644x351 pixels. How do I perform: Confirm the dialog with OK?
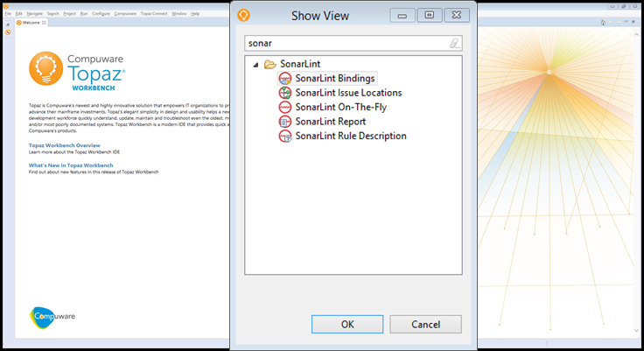click(347, 324)
